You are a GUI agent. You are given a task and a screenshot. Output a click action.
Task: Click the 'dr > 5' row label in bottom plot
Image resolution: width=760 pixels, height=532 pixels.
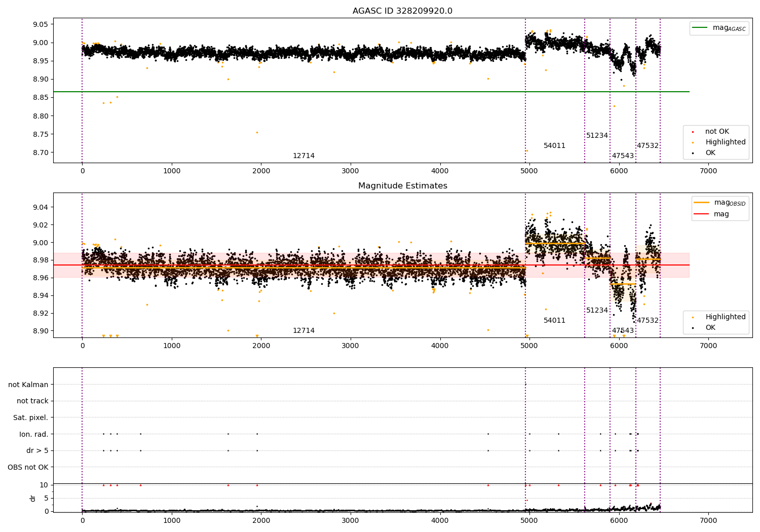click(37, 451)
